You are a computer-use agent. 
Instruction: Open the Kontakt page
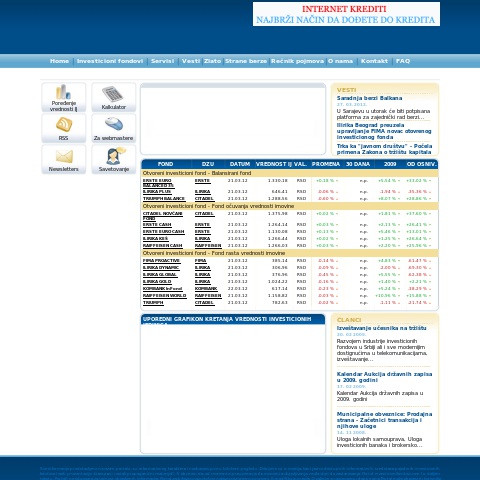click(374, 61)
